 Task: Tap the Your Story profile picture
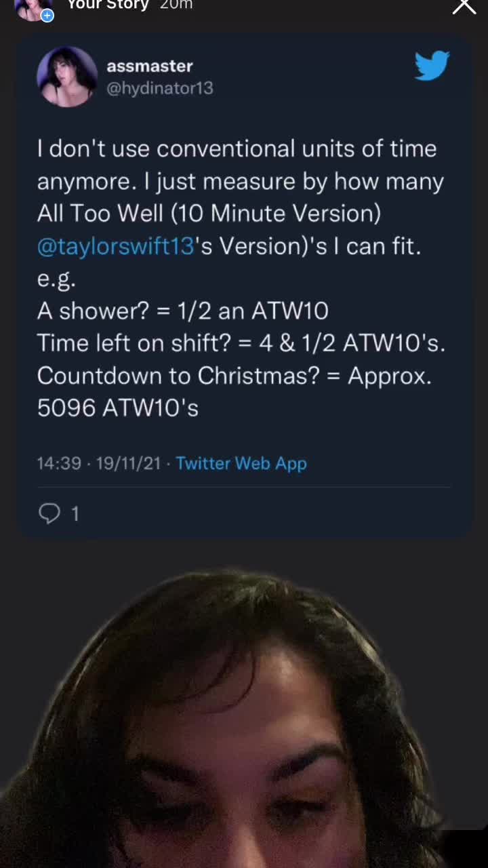pyautogui.click(x=33, y=9)
